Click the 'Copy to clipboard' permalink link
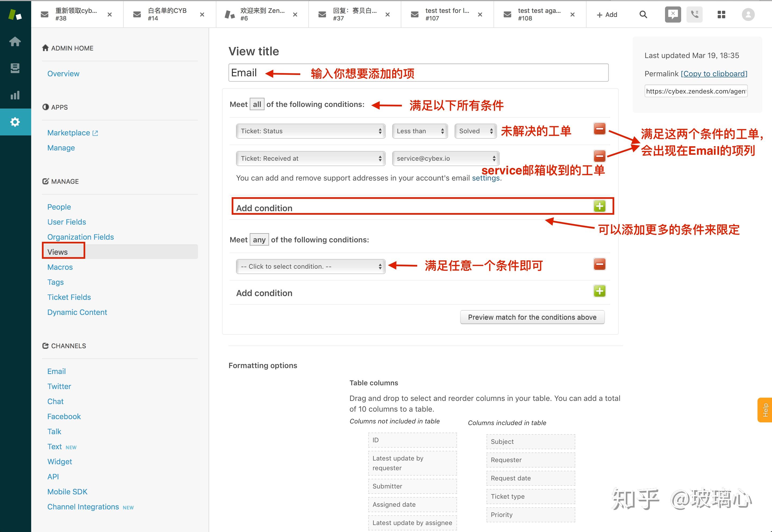This screenshot has height=532, width=772. pyautogui.click(x=714, y=74)
